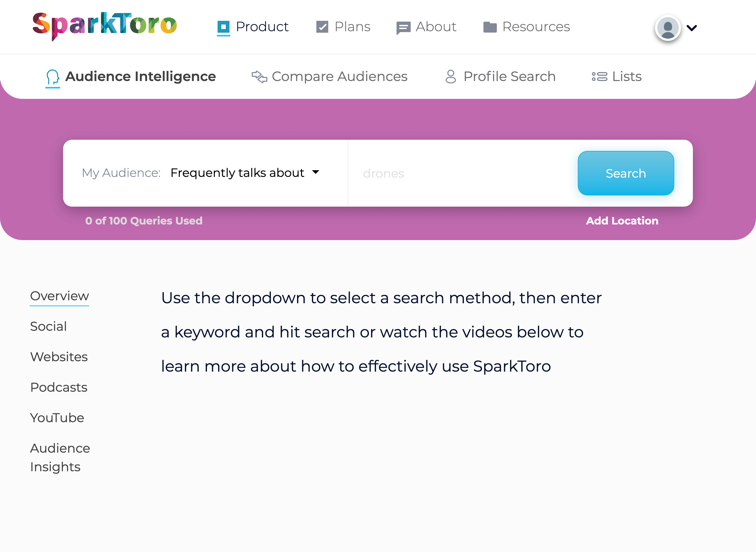Click the SparkToro logo

tap(104, 26)
